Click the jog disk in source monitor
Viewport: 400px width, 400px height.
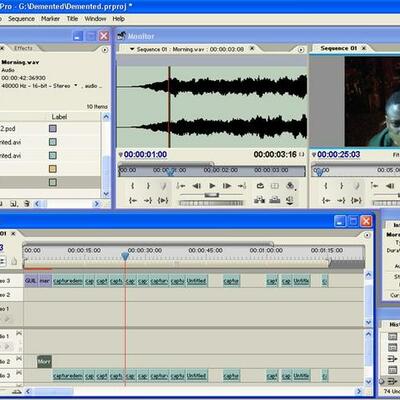tap(211, 203)
